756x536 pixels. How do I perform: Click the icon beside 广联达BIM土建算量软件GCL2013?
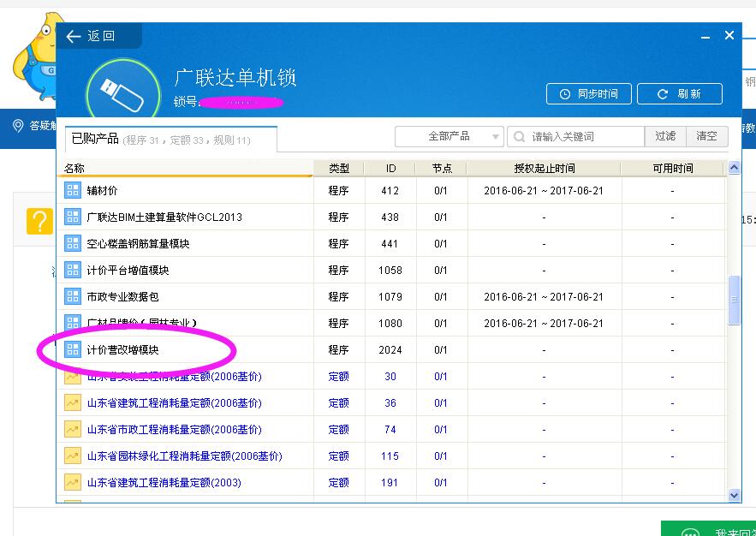point(73,217)
